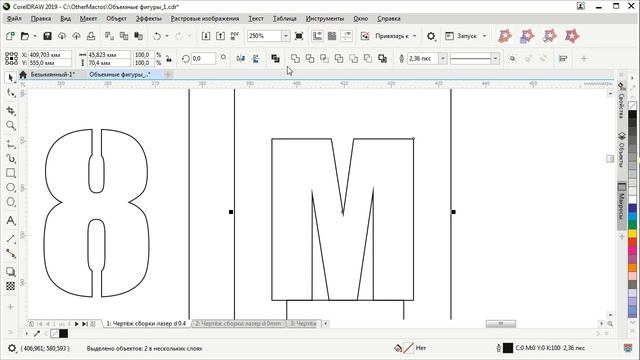Open the Правка menu
The image size is (640, 360).
tap(41, 18)
